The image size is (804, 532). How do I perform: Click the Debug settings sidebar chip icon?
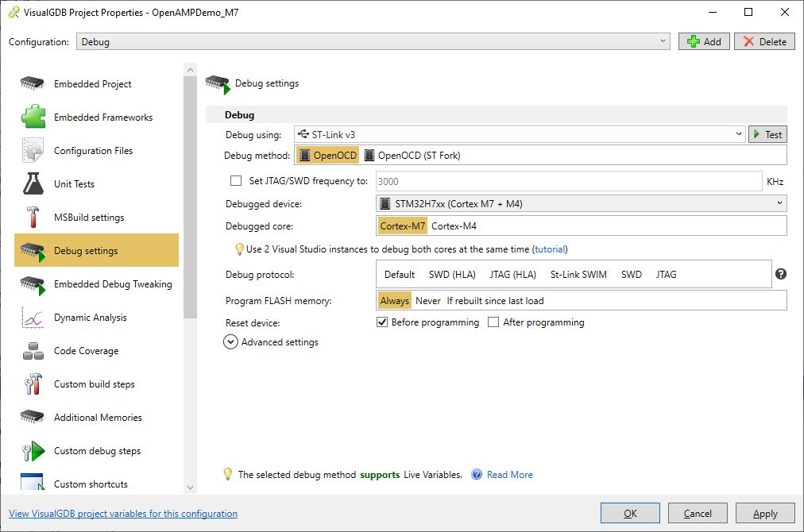[33, 251]
